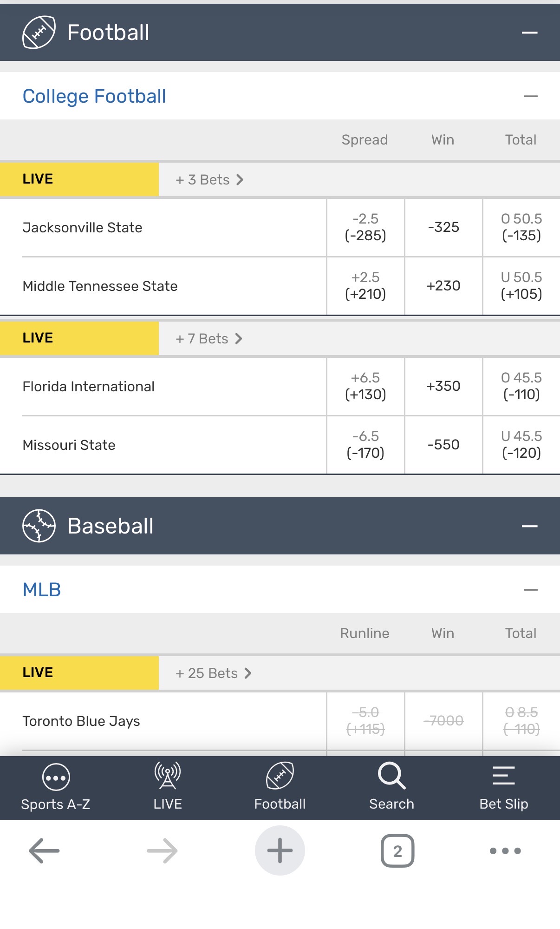Collapse the Football section header
560x929 pixels.
tap(529, 33)
